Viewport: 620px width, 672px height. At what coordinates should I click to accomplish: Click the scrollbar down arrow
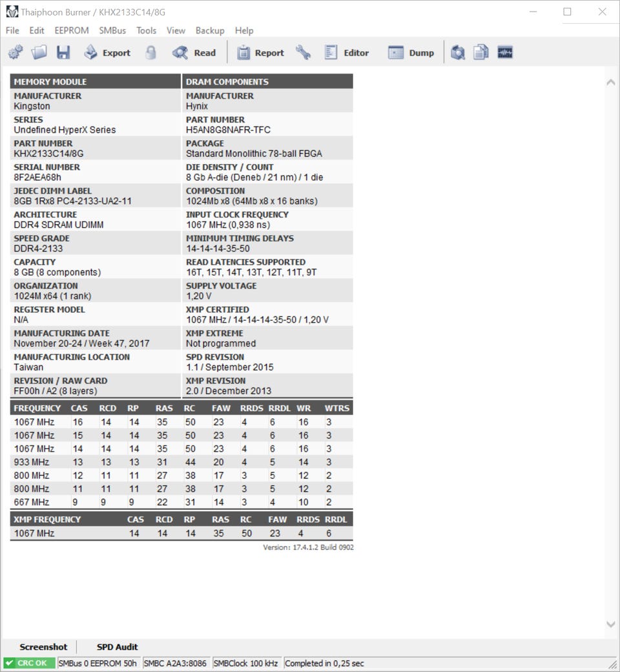coord(611,624)
